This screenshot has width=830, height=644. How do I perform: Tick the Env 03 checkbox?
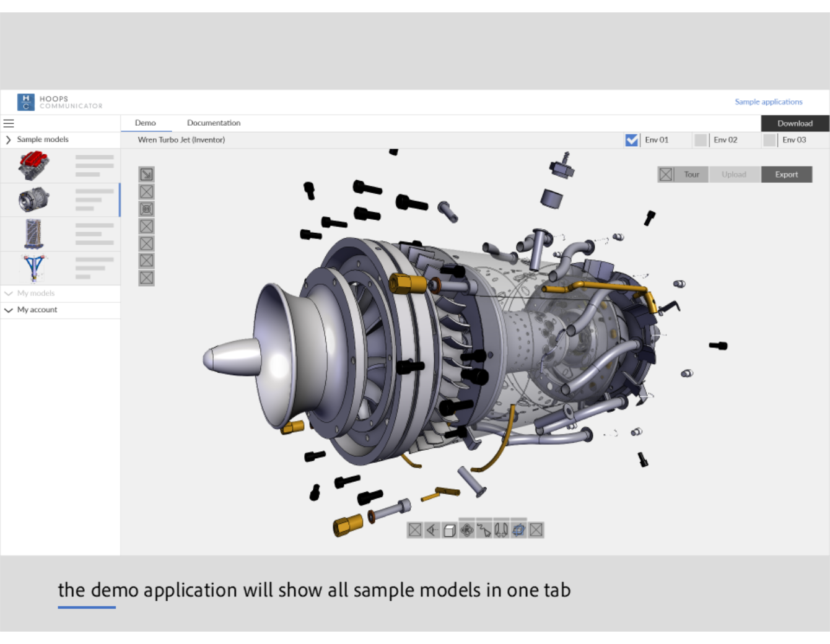pyautogui.click(x=769, y=140)
